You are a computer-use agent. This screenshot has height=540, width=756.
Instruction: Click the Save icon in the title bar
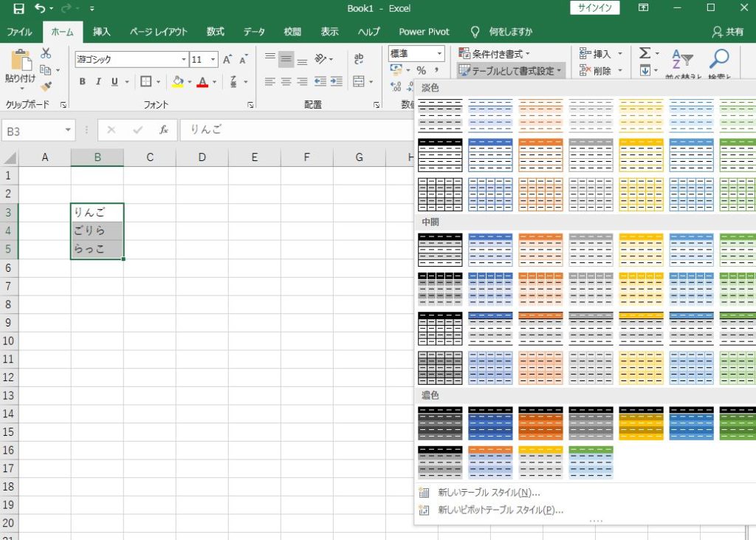(18, 9)
